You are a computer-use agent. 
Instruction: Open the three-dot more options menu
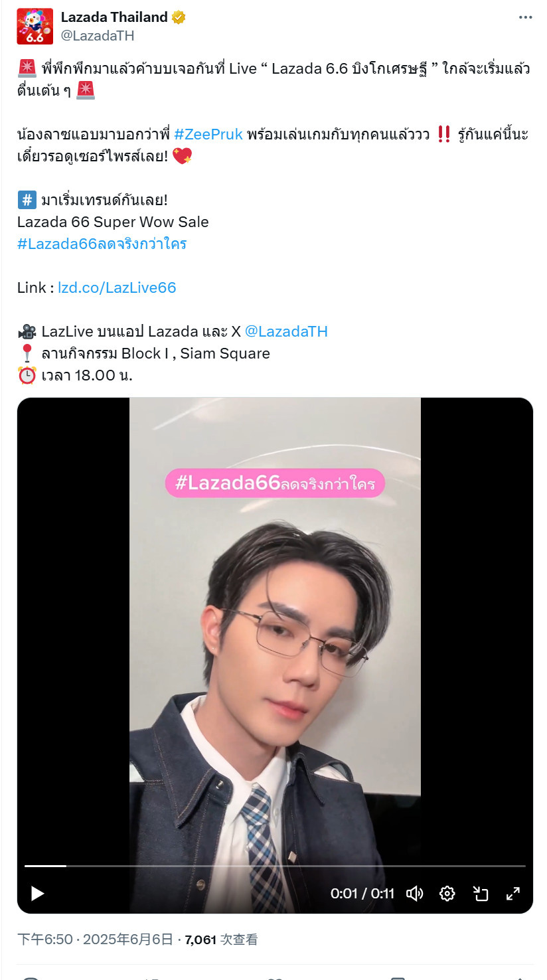click(525, 18)
